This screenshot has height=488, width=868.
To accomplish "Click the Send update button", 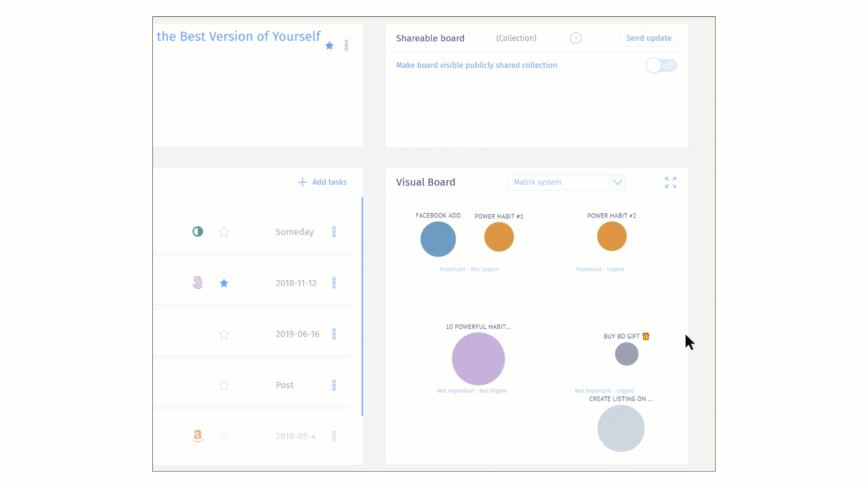I will pyautogui.click(x=649, y=38).
